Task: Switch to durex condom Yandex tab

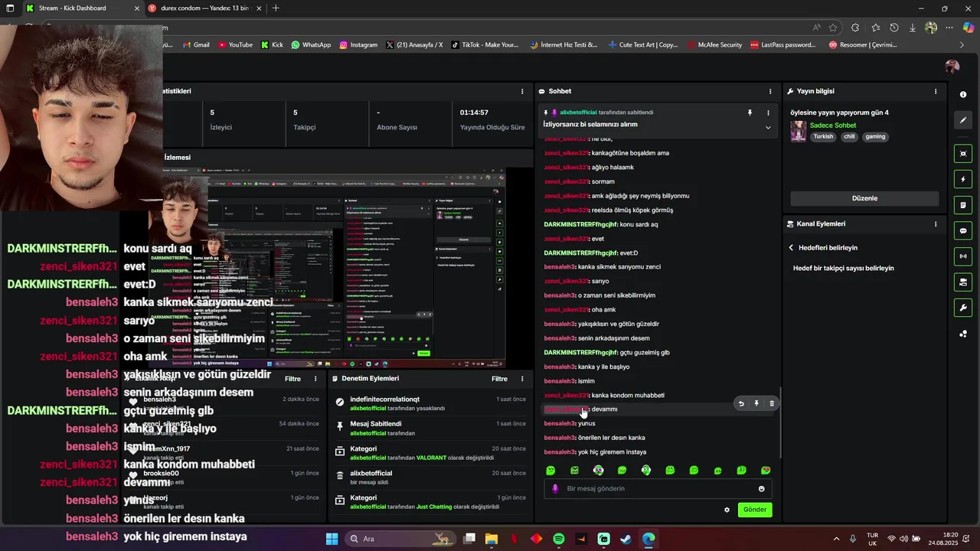Action: (205, 8)
